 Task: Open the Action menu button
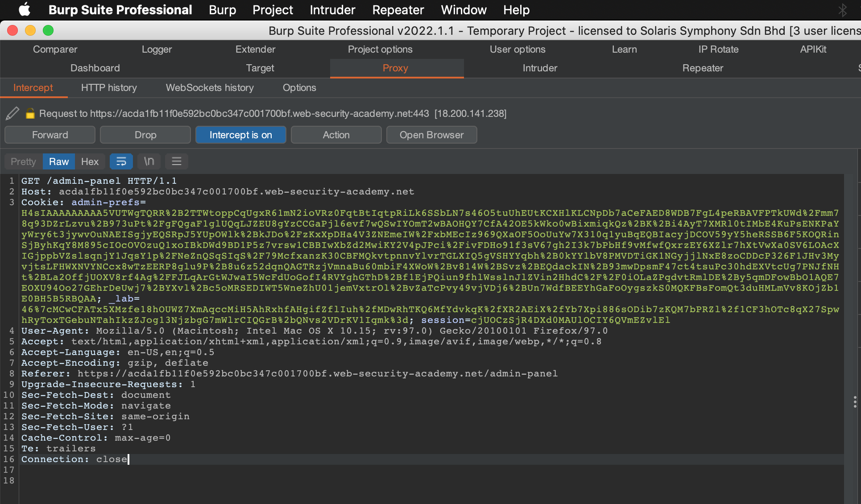(x=336, y=135)
